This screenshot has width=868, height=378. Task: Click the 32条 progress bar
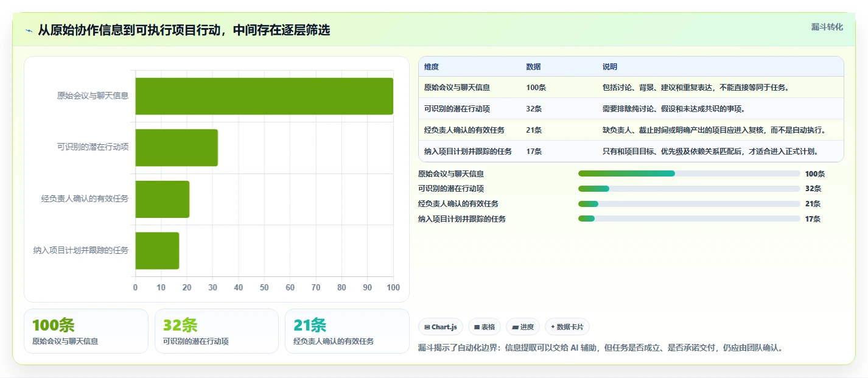point(689,189)
